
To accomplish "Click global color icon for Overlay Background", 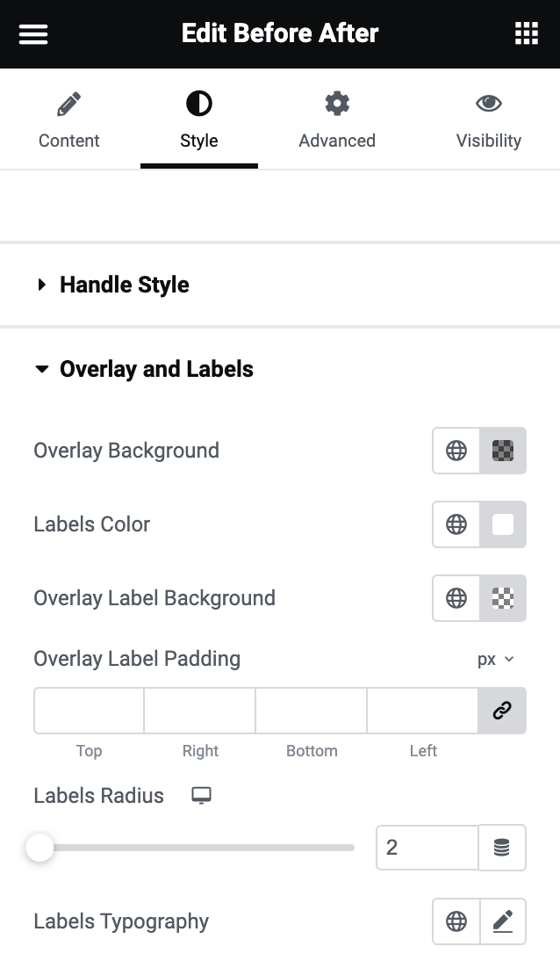I will point(456,451).
